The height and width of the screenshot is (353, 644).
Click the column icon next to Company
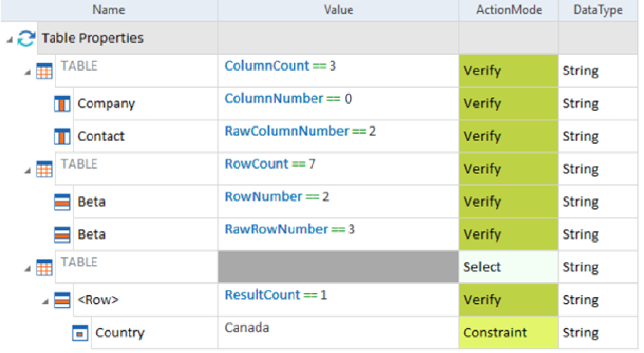coord(62,104)
